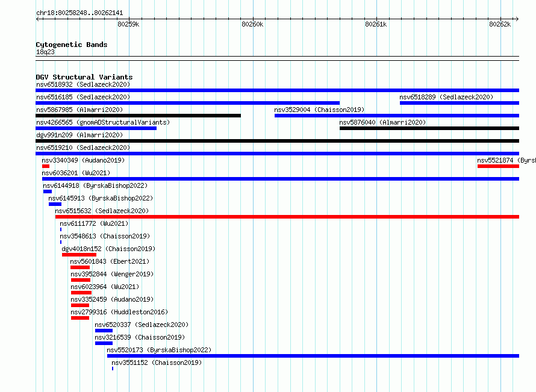Viewport: 536px width, 392px height.
Task: Open nsv6145913 (ByrskaBishop2022) label
Action: 101,198
